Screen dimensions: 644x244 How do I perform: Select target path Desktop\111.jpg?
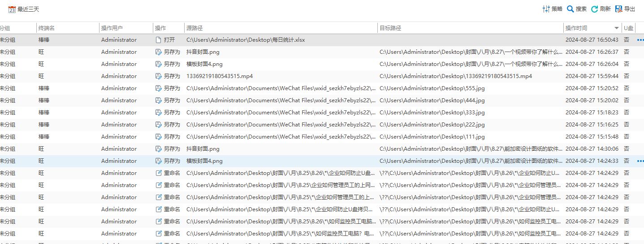click(x=432, y=137)
